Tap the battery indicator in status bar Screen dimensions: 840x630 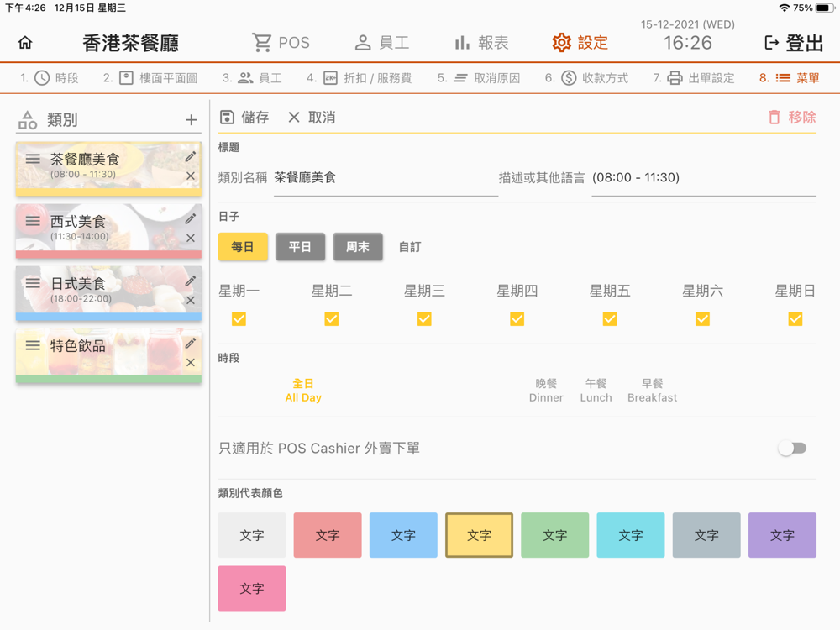click(x=825, y=8)
